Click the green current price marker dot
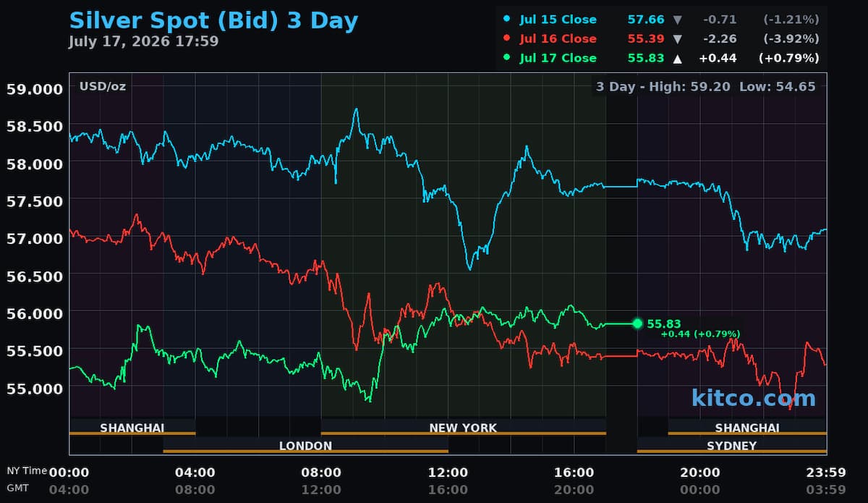This screenshot has height=503, width=868. click(637, 324)
